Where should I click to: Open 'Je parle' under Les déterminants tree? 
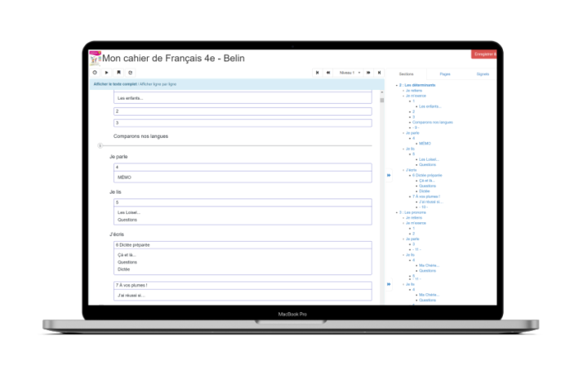[x=412, y=133]
